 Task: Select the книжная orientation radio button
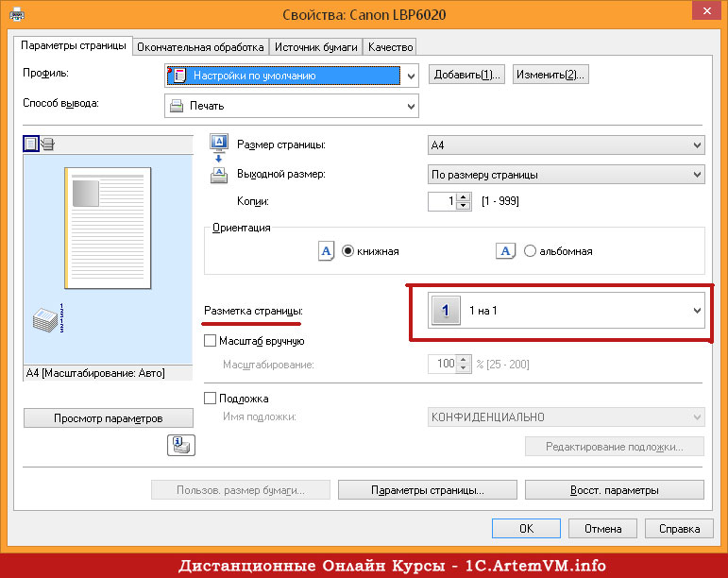click(347, 251)
